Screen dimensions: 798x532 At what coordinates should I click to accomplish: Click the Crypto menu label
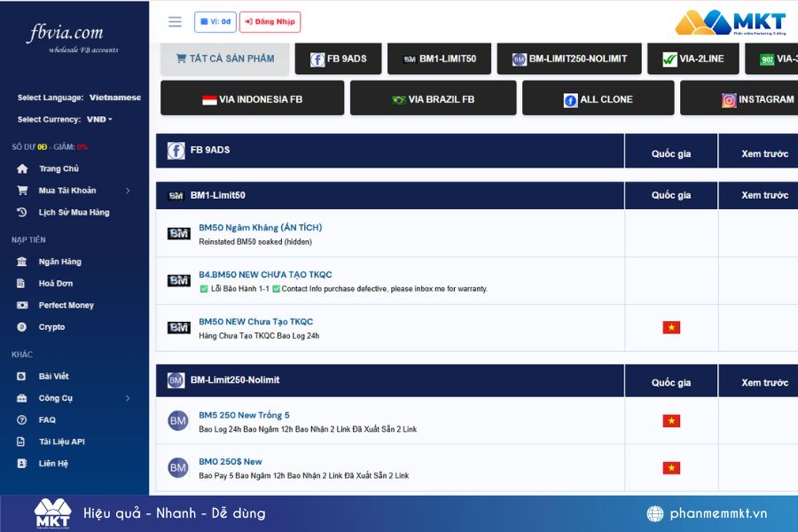[x=52, y=327]
